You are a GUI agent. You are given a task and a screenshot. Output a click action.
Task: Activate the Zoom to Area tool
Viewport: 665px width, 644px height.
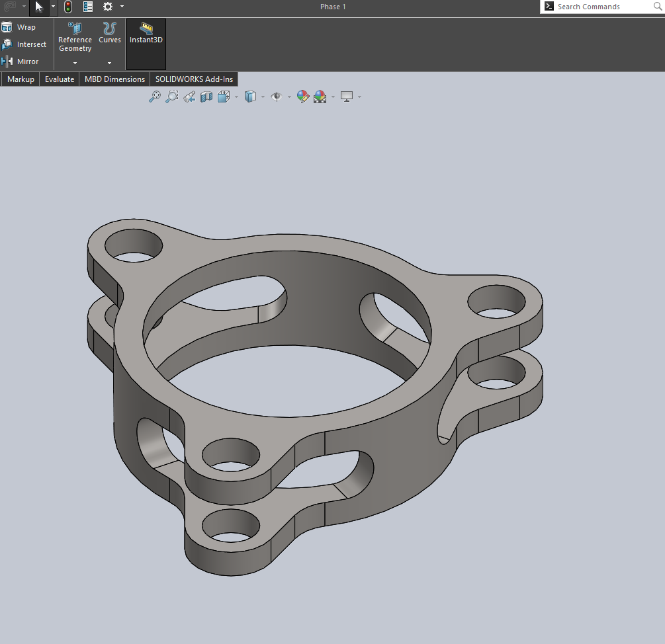(x=172, y=97)
